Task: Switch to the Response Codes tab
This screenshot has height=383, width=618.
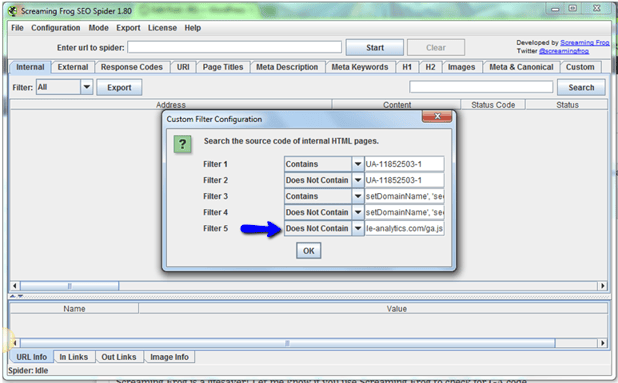Action: coord(132,67)
